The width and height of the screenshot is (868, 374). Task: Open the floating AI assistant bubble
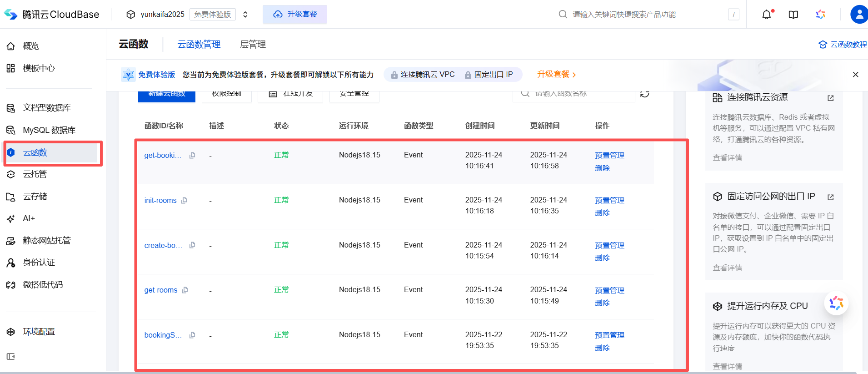tap(836, 303)
